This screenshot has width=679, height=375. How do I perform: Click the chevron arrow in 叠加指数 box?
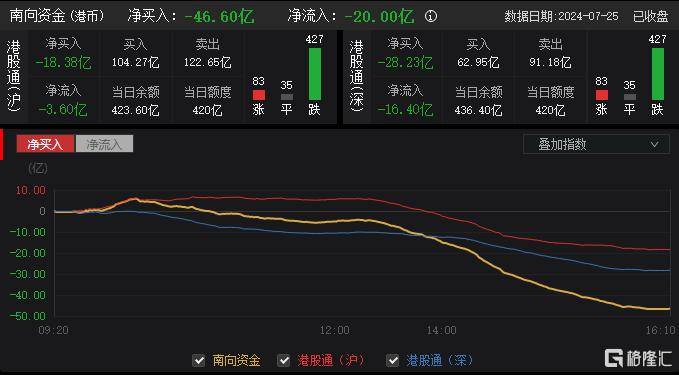click(654, 144)
